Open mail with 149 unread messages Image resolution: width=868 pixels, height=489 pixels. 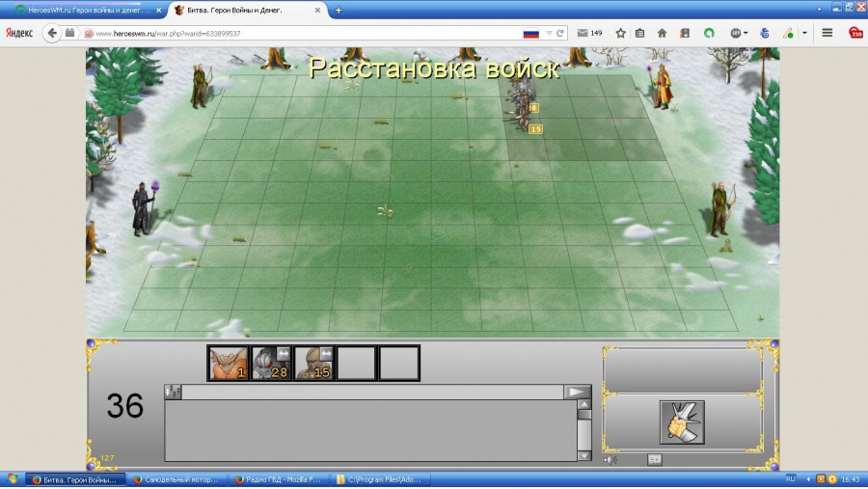589,33
